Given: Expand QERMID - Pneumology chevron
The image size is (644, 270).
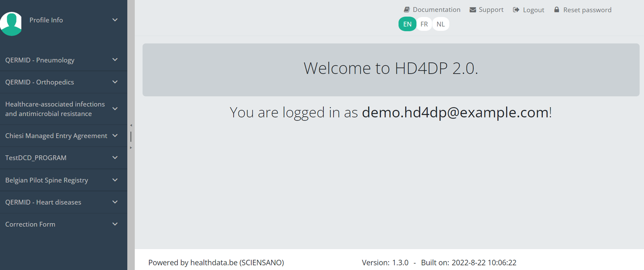Looking at the screenshot, I should 115,60.
